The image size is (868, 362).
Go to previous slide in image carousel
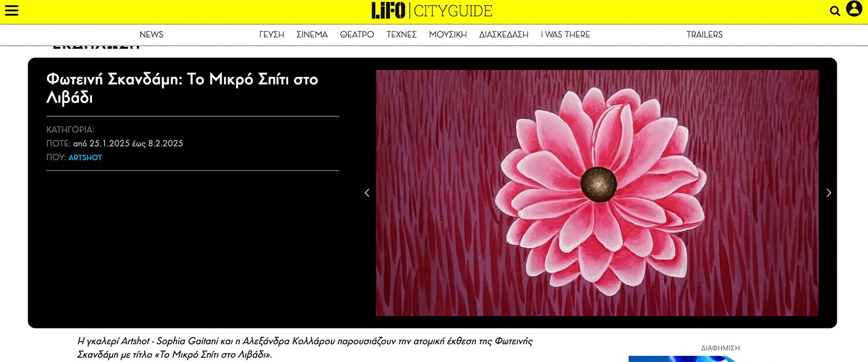coord(367,193)
